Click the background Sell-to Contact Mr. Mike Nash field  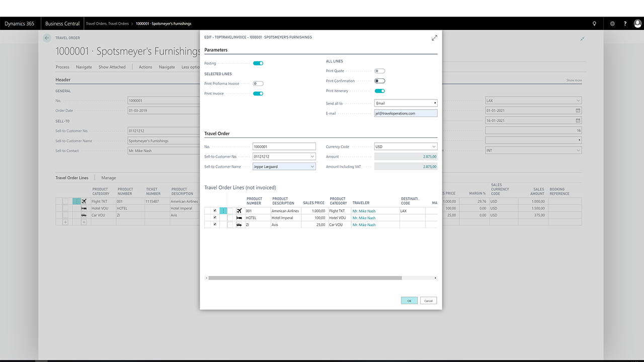pyautogui.click(x=165, y=151)
